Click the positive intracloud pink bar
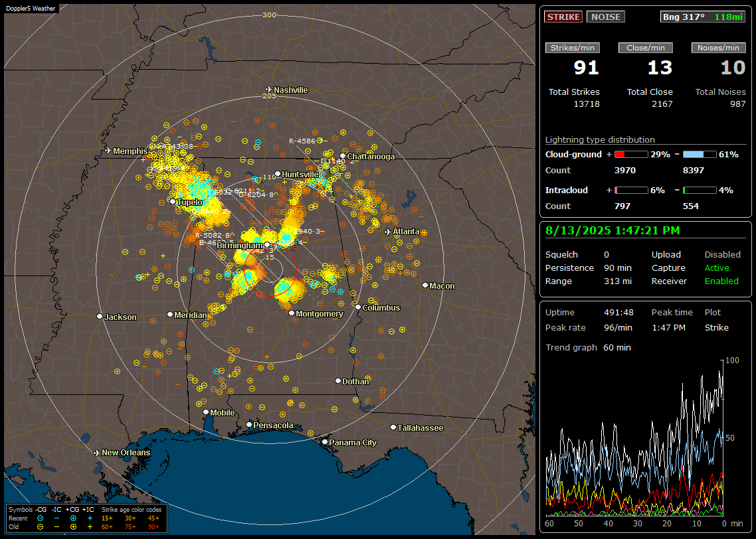756x539 pixels. 631,191
